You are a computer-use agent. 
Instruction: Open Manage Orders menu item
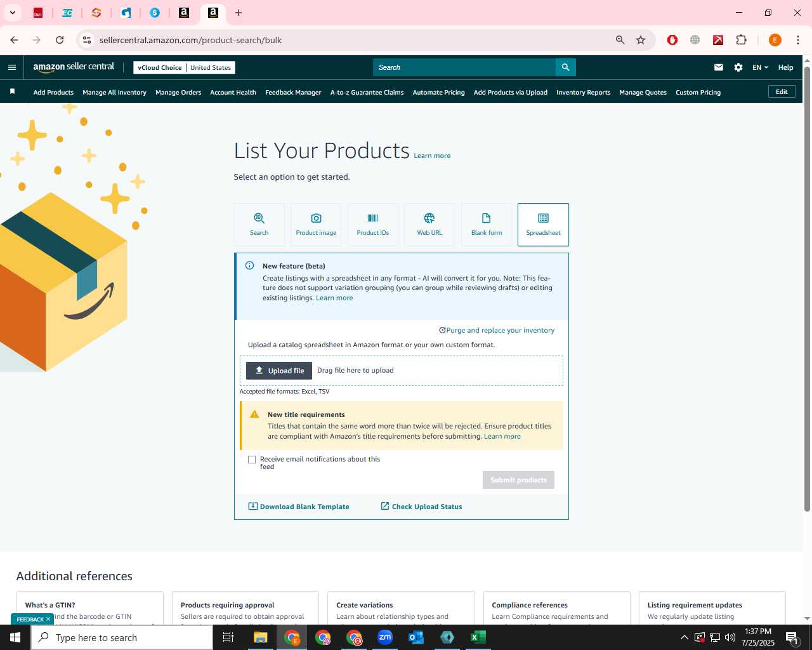coord(178,93)
